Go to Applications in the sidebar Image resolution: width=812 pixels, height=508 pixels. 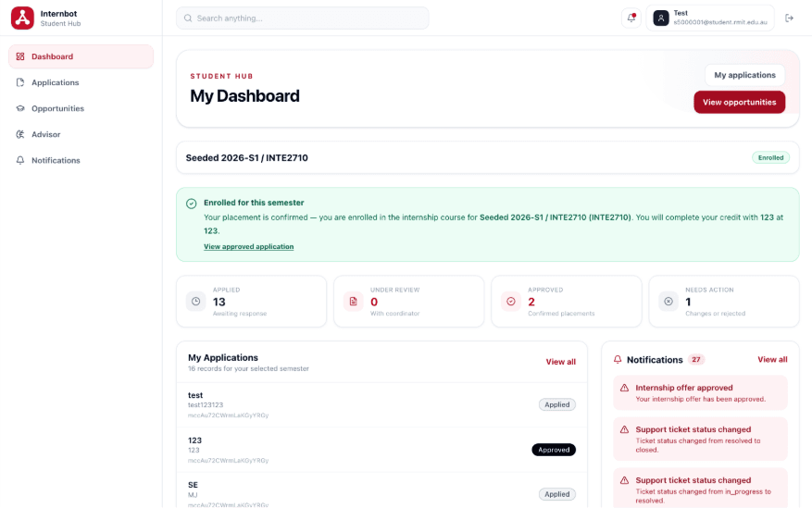(x=81, y=82)
